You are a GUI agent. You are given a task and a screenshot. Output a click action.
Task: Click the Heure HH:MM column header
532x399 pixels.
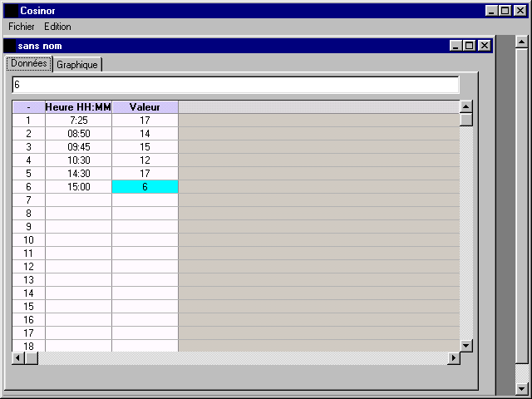click(78, 107)
